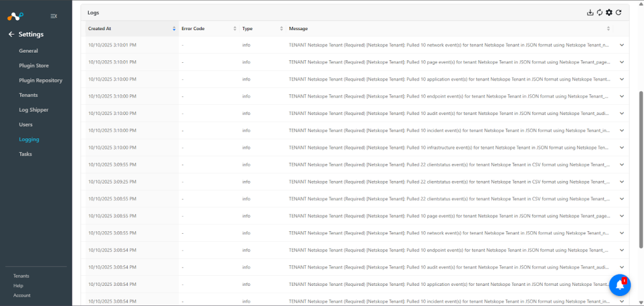Image resolution: width=644 pixels, height=306 pixels.
Task: Expand the 3:10:00 PM infrastructure events row
Action: click(x=622, y=147)
